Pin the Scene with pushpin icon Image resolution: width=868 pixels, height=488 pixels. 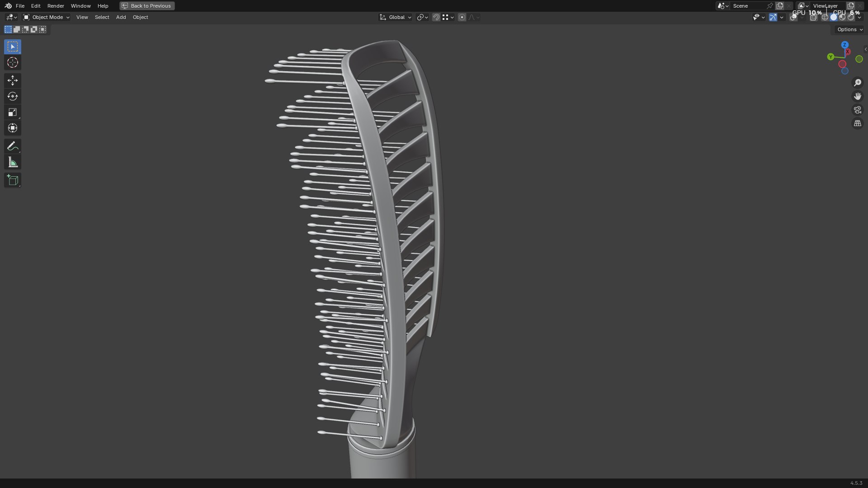(769, 6)
